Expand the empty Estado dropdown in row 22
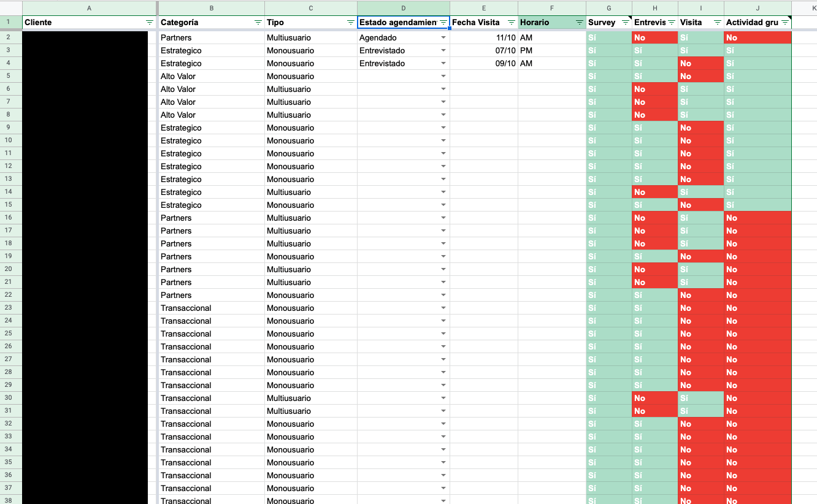The width and height of the screenshot is (817, 504). (443, 295)
